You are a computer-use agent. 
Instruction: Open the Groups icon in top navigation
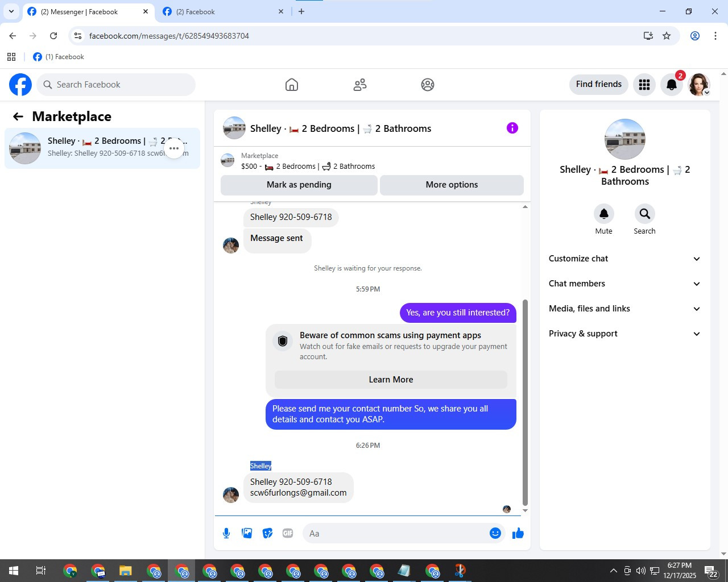428,85
